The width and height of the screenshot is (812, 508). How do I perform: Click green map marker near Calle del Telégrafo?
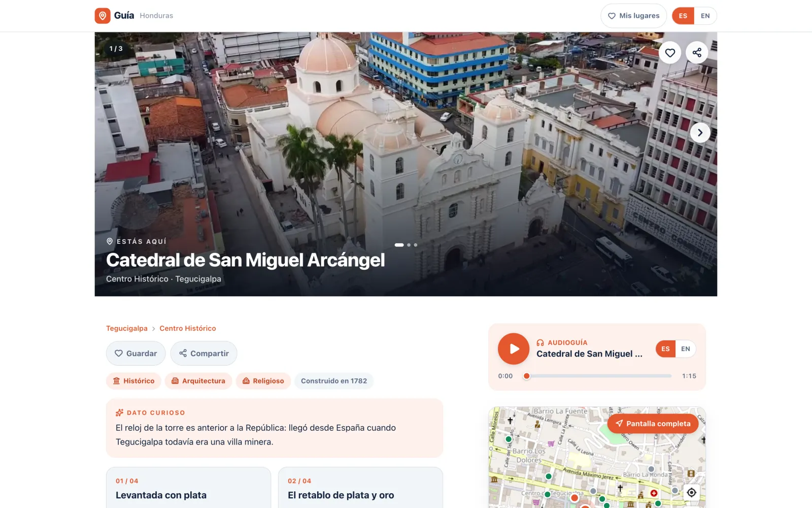coord(509,439)
